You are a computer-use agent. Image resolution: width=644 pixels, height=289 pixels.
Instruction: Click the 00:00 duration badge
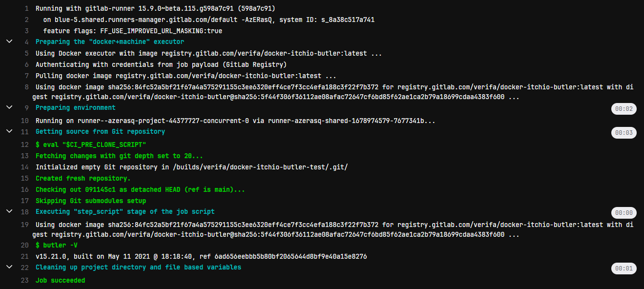623,212
